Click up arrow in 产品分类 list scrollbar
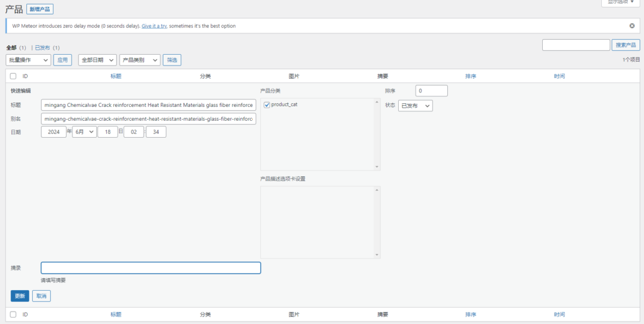Viewport: 644px width, 324px height. point(377,101)
